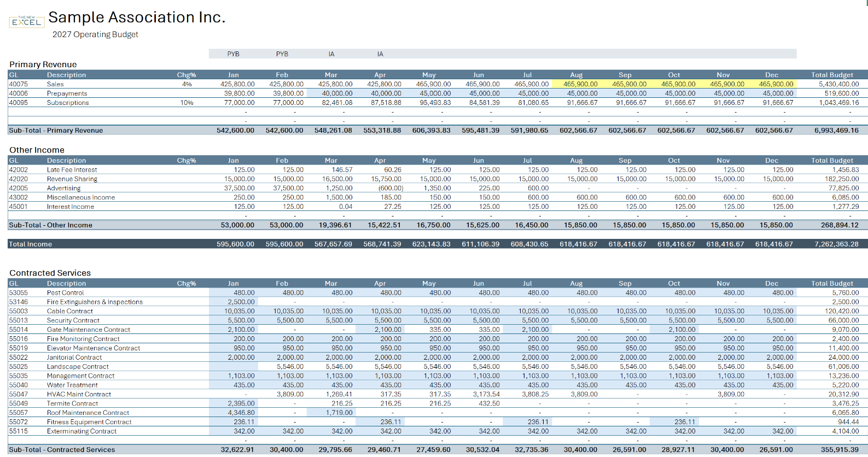Select the Sales row description cell
Image resolution: width=868 pixels, height=457 pixels.
point(55,84)
